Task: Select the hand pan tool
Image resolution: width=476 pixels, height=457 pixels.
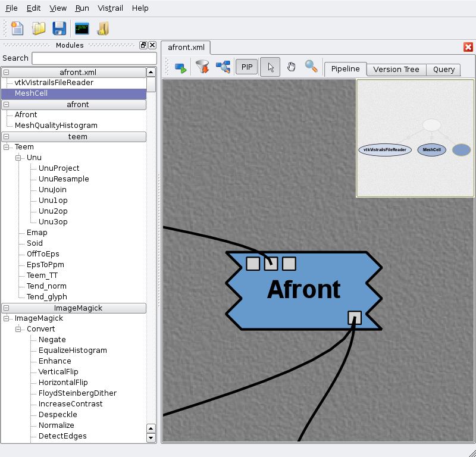Action: [291, 67]
